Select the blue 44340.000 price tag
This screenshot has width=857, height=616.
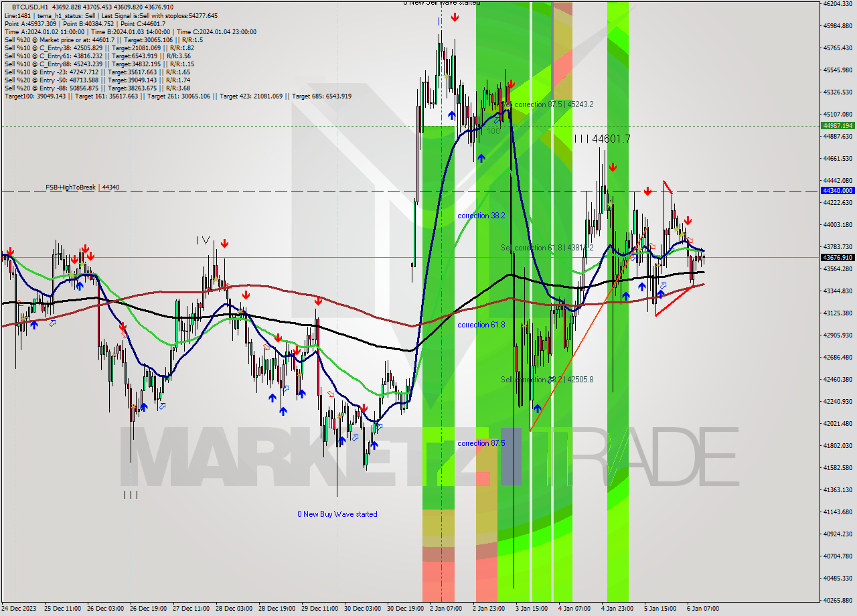click(x=838, y=191)
